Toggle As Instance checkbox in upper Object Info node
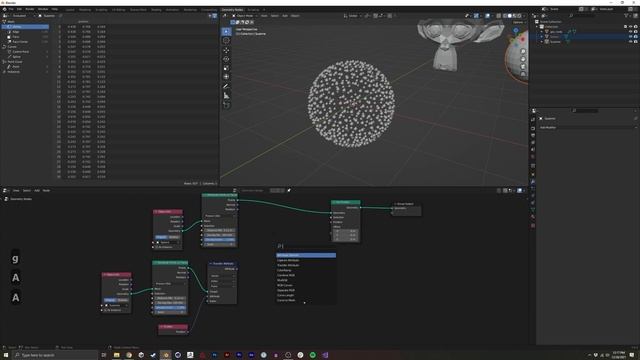The image size is (640, 360). [156, 247]
